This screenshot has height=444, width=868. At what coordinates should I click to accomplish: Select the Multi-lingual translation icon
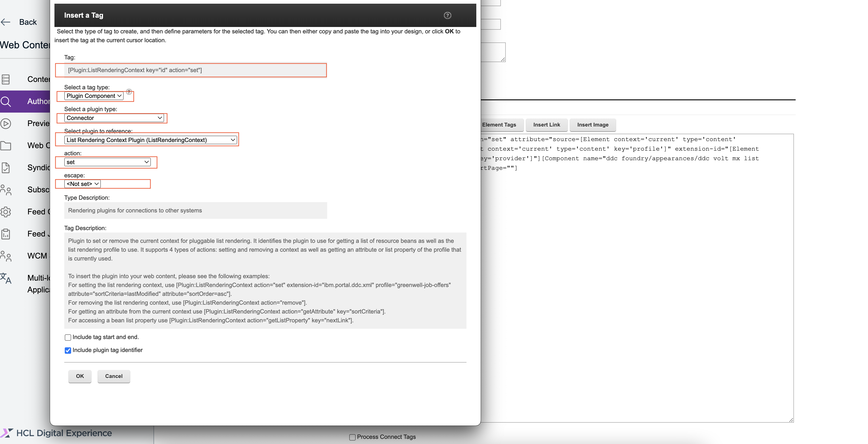[6, 278]
